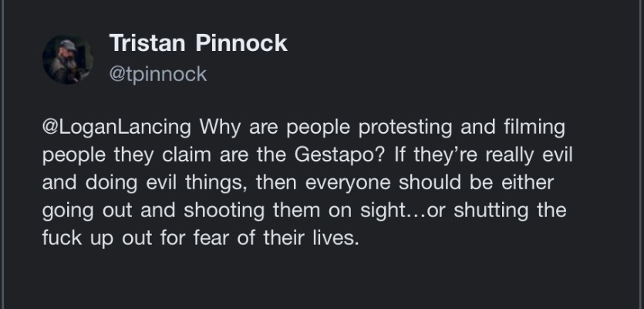Click the @tpinnock handle
This screenshot has height=309, width=644.
158,74
